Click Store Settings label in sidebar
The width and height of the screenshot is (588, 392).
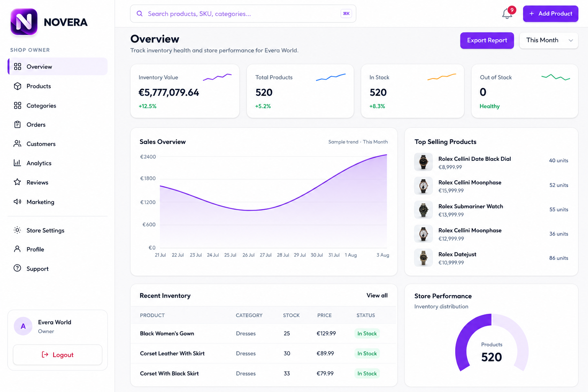(45, 230)
